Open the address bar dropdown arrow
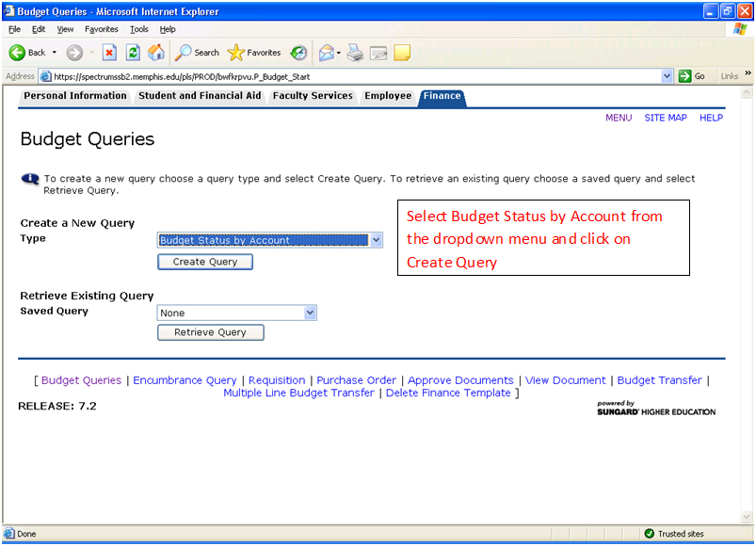 point(668,76)
